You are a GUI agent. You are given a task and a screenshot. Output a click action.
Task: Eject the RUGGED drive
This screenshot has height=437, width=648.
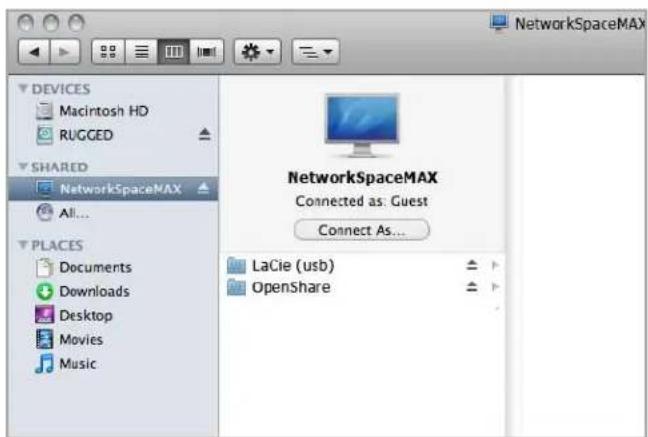(x=204, y=134)
